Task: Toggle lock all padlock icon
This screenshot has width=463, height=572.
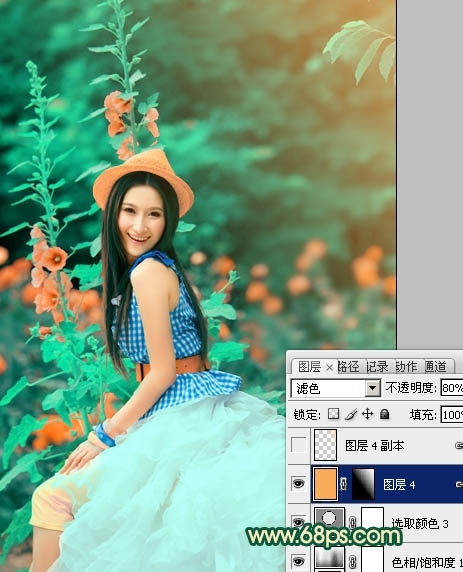Action: point(385,414)
